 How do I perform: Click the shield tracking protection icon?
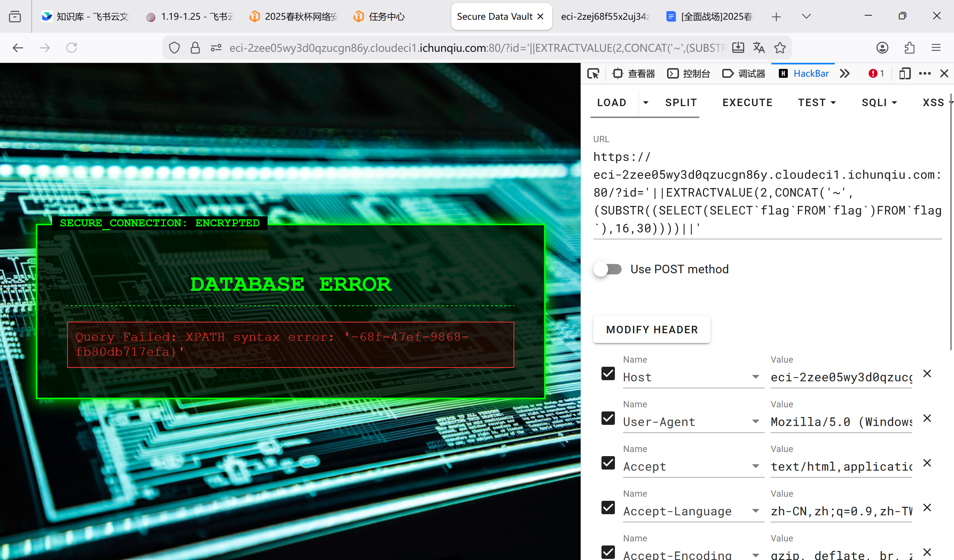point(174,48)
